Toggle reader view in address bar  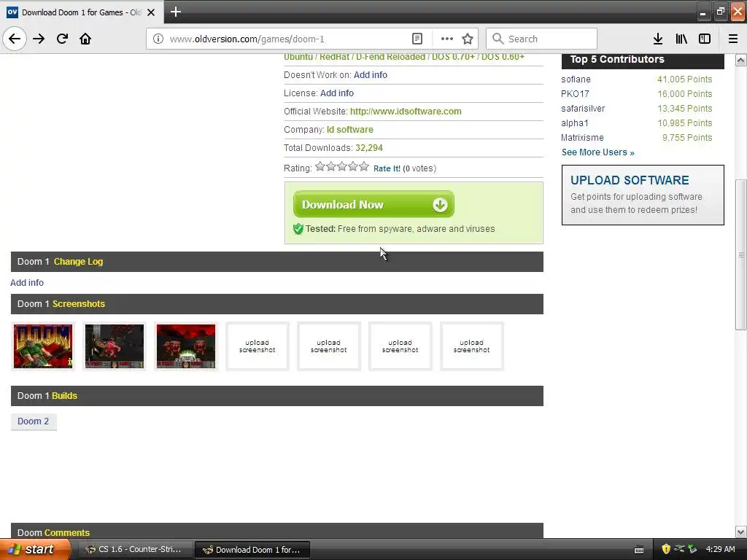(x=417, y=39)
